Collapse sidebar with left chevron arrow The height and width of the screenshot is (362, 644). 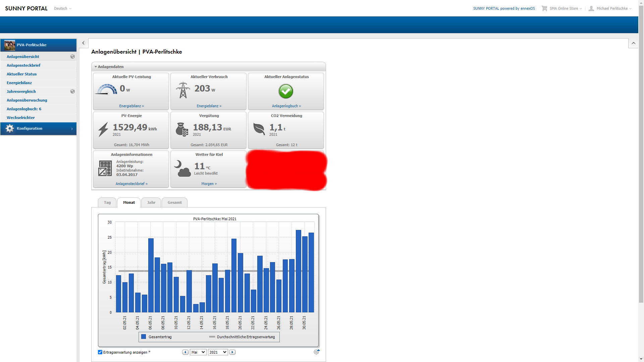pyautogui.click(x=84, y=43)
